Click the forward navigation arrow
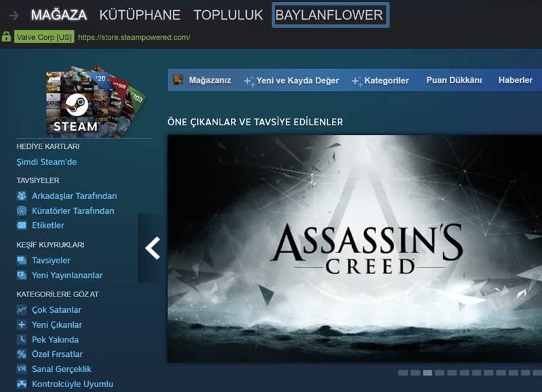542x392 pixels. [x=14, y=15]
